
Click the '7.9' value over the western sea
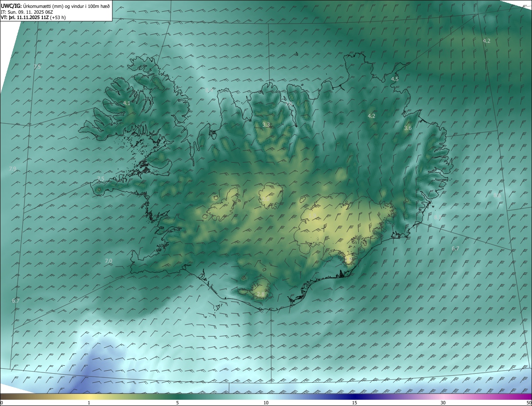pyautogui.click(x=12, y=169)
